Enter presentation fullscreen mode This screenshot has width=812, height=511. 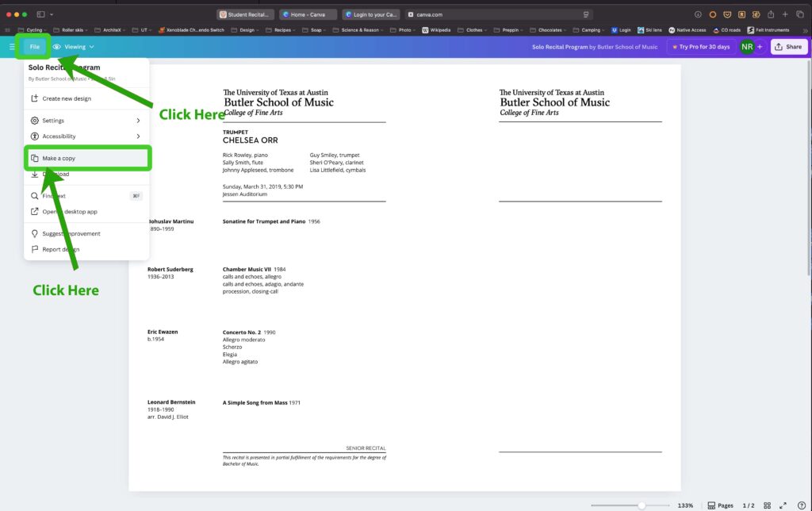coord(783,505)
